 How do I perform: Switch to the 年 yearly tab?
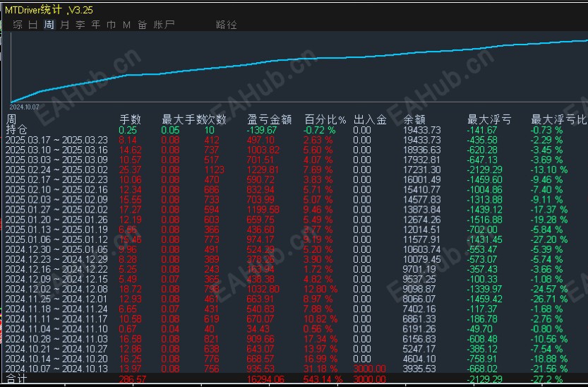click(x=96, y=25)
